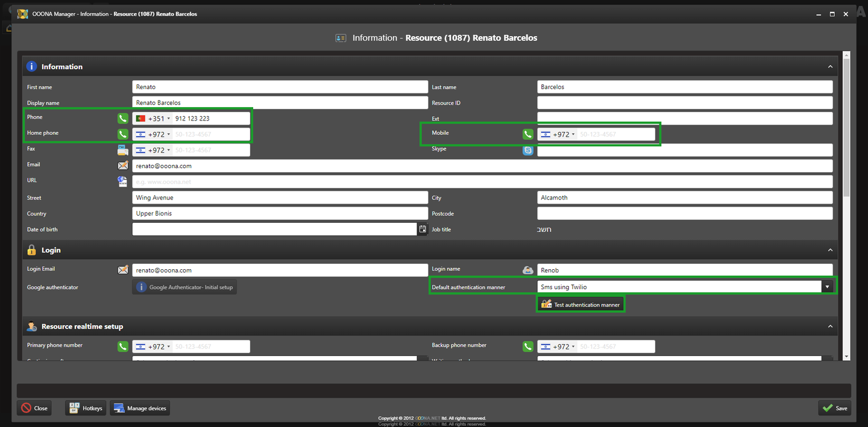Open the Hotkeys panel

tap(86, 408)
